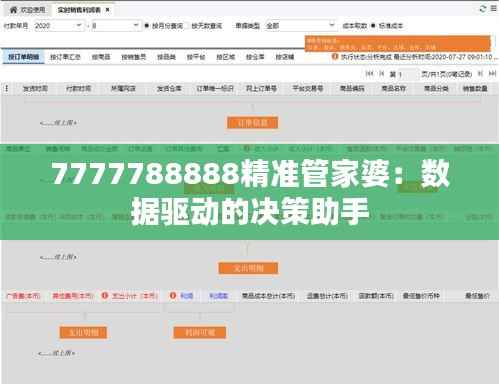Go to last page with the pager icon
Viewport: 499px width, 384px height.
(492, 74)
